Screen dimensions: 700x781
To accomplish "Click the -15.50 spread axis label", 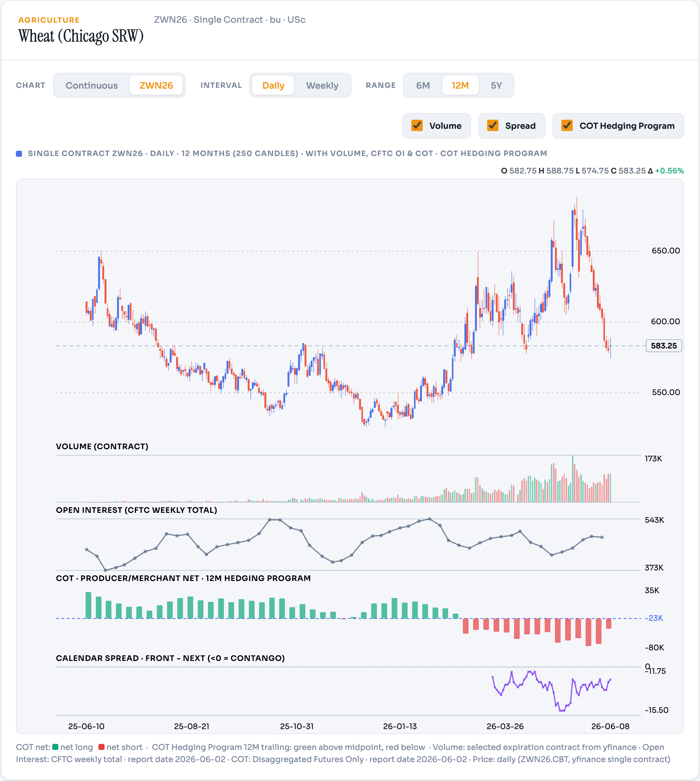I will [656, 710].
